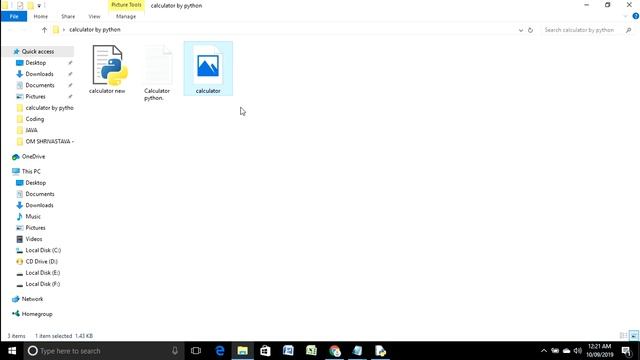
Task: Open Desktop under This PC
Action: pyautogui.click(x=36, y=183)
